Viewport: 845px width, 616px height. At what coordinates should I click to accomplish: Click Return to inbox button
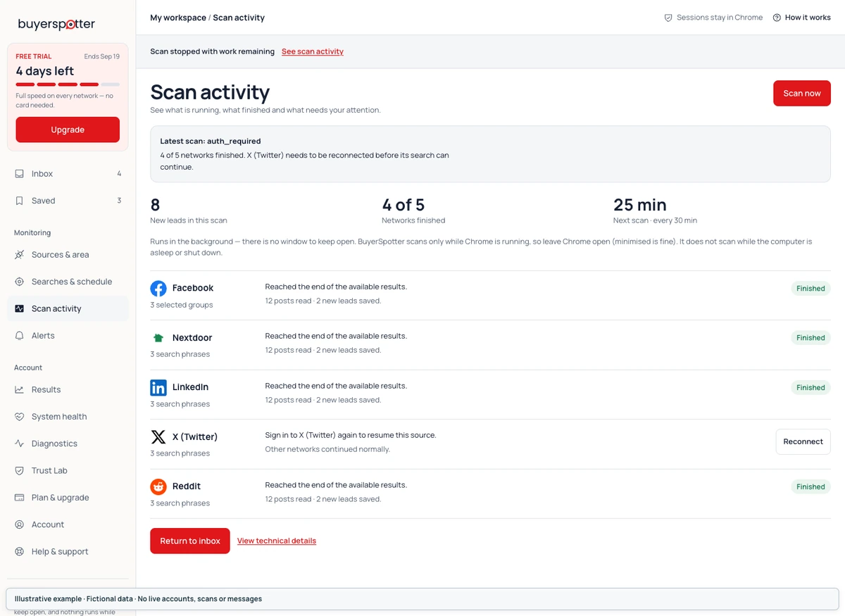point(190,541)
